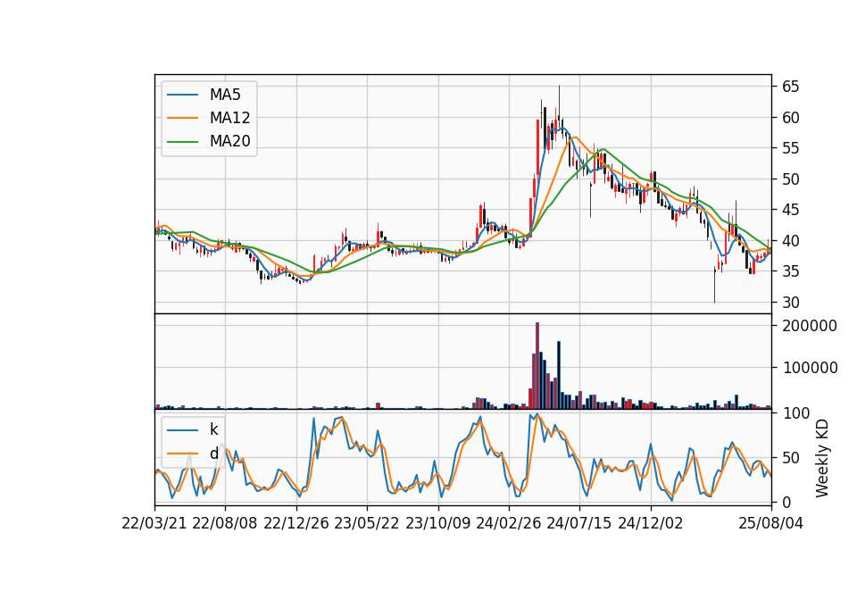Click the 24/12/02 date axis label
This screenshot has height=616, width=857.
tap(651, 523)
